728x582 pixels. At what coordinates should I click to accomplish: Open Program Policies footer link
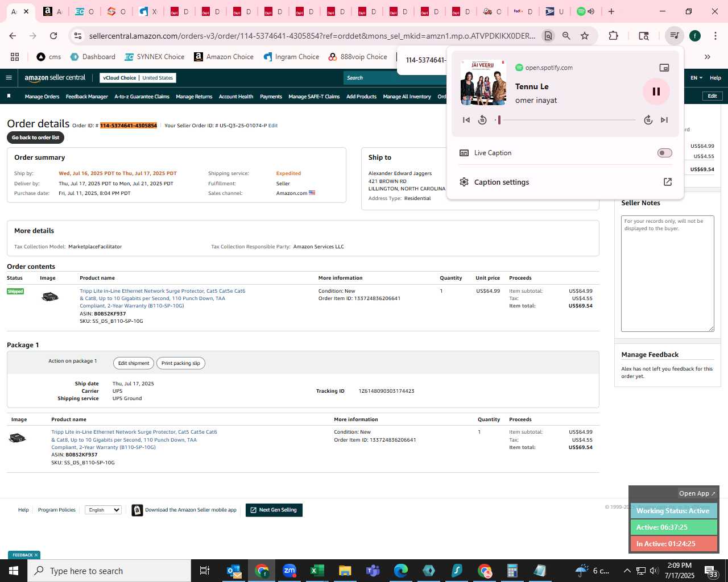pos(56,510)
